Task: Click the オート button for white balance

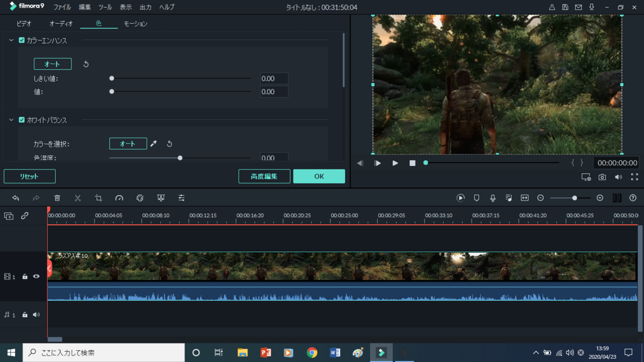Action: pos(128,144)
